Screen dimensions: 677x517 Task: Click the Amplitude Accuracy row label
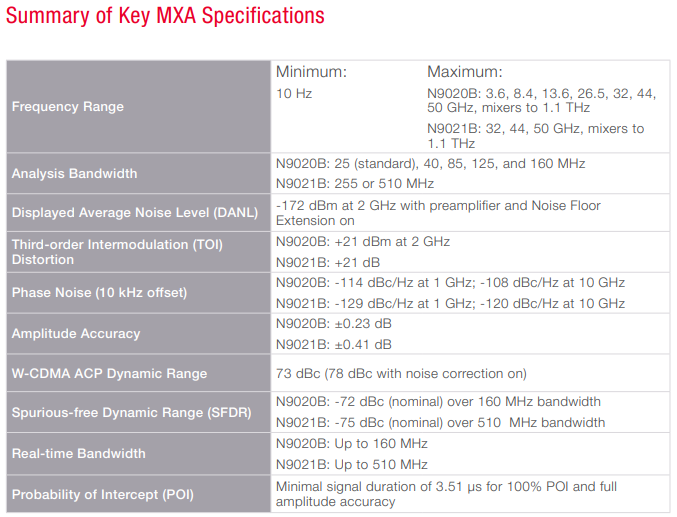point(76,333)
